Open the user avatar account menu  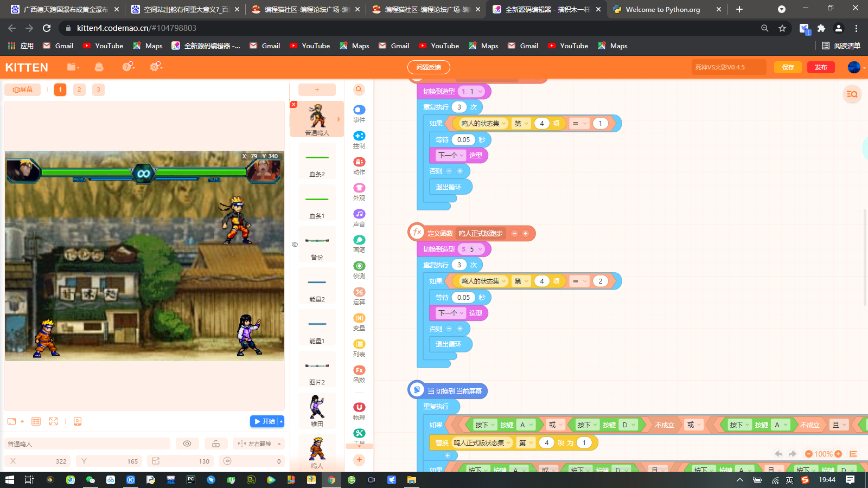coord(854,67)
